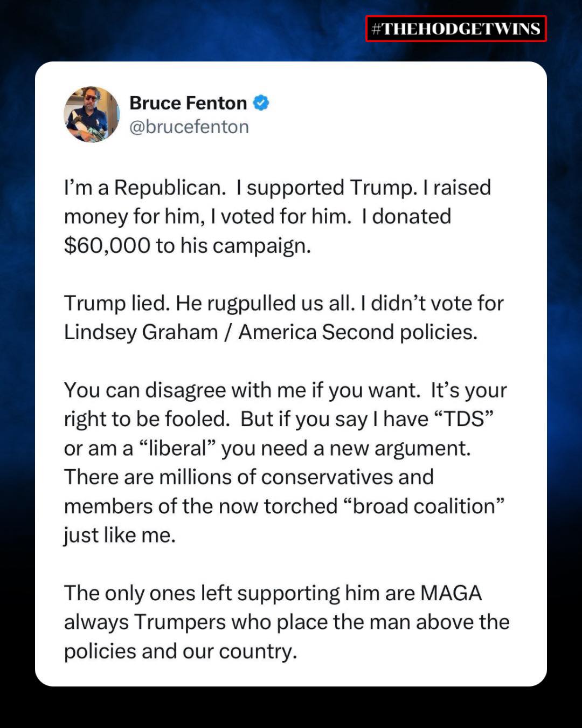The image size is (582, 728).
Task: Click "You can disagree with me" text
Action: pos(185,390)
